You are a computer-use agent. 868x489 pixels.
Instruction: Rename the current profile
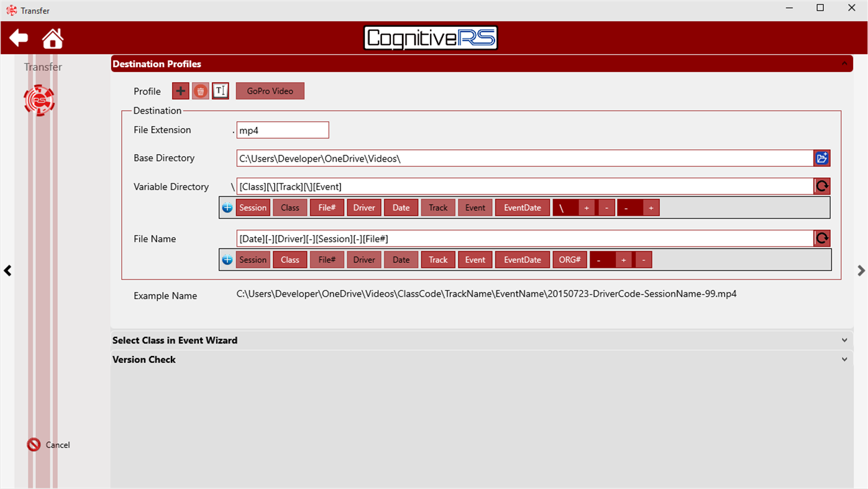point(220,91)
